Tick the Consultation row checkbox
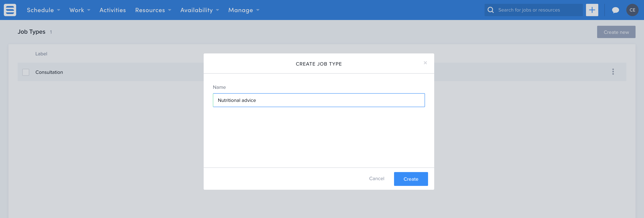This screenshot has width=644, height=218. pos(26,72)
